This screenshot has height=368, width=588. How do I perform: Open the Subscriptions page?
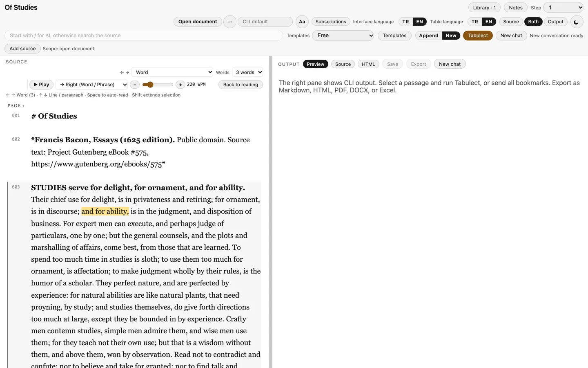pyautogui.click(x=331, y=22)
